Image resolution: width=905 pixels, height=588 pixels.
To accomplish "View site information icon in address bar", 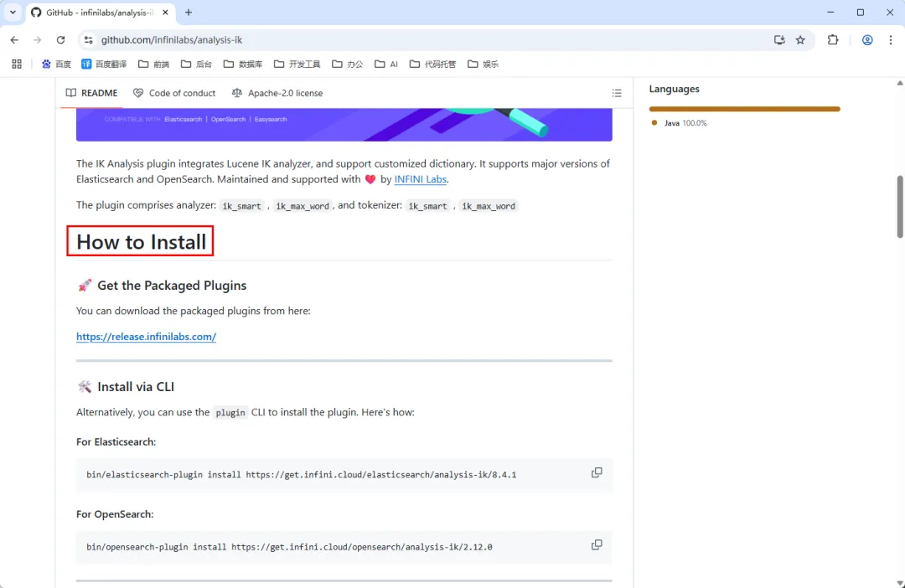I will [x=88, y=40].
